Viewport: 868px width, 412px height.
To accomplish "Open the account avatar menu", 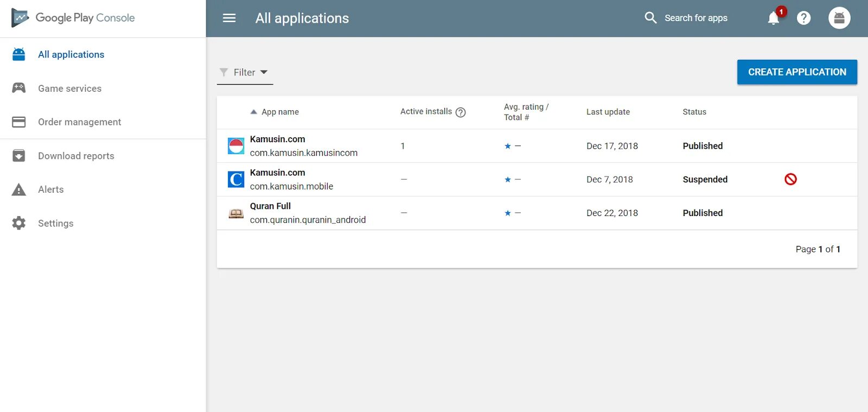I will 839,18.
